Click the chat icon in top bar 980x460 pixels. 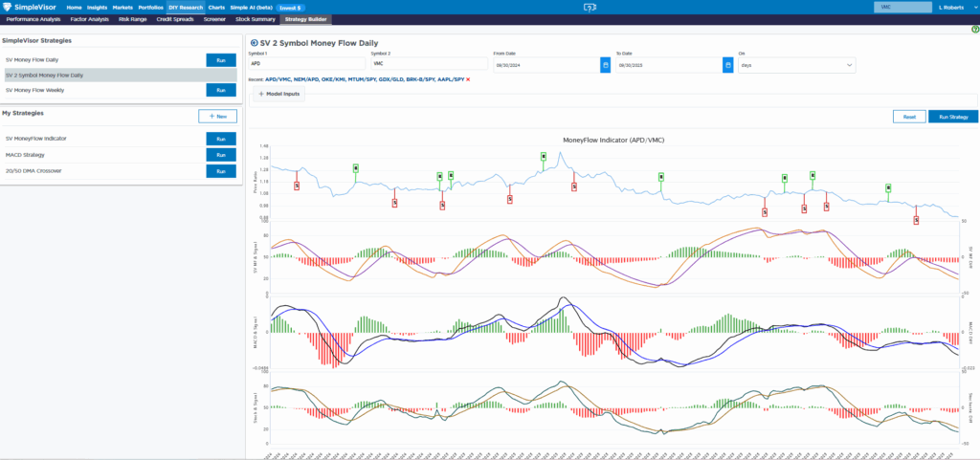[x=588, y=7]
